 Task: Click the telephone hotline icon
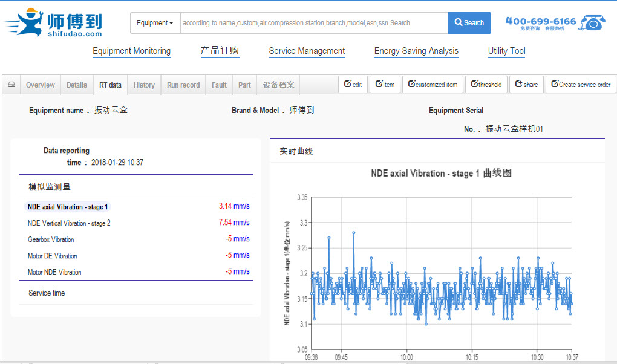pos(593,23)
